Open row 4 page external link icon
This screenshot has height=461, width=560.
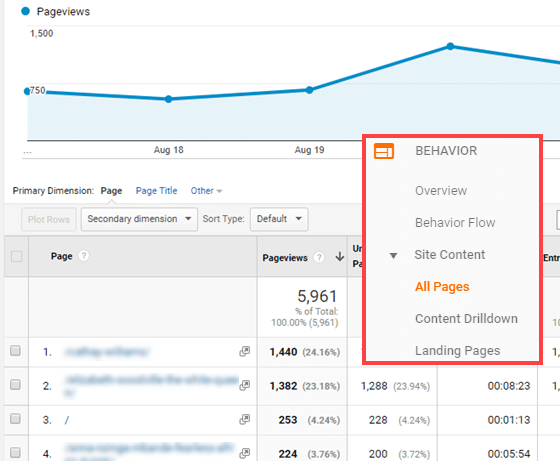245,453
